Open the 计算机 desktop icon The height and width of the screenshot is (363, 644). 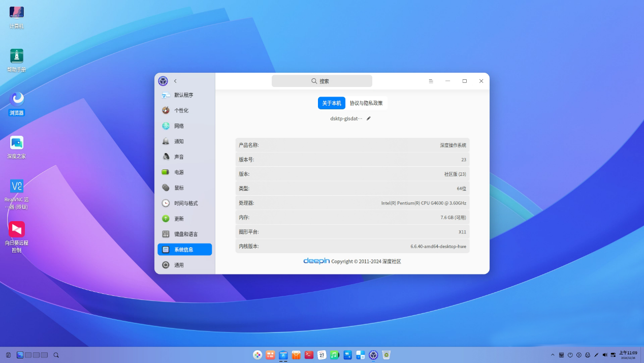(17, 17)
